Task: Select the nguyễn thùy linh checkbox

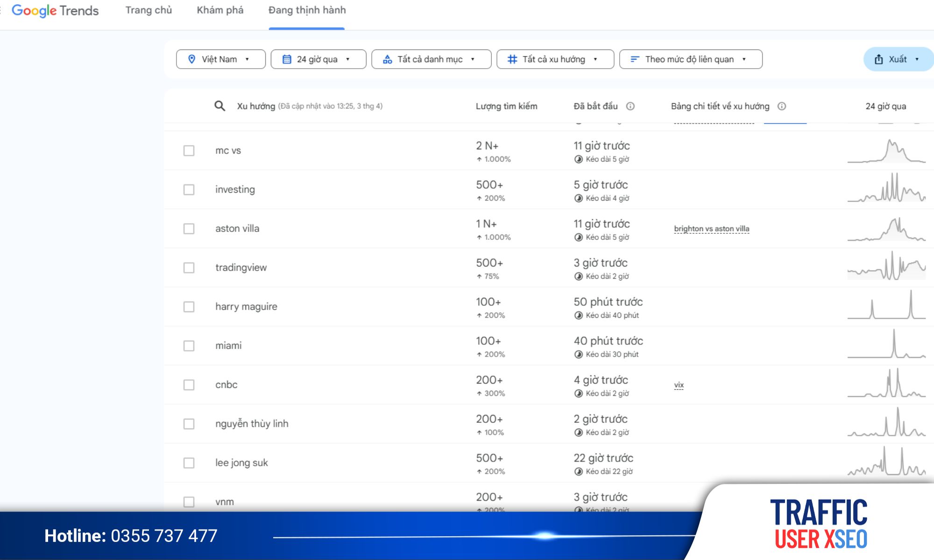Action: (x=189, y=424)
